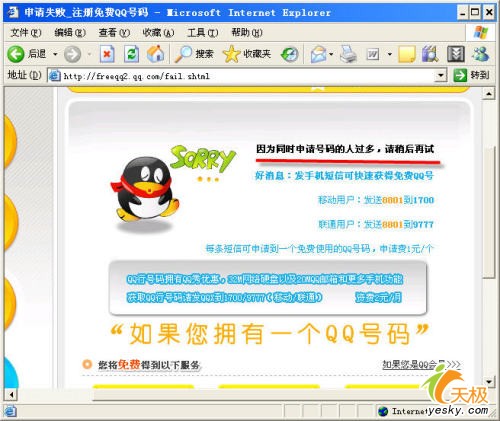
Task: Click the Mail envelope icon
Action: (x=318, y=54)
